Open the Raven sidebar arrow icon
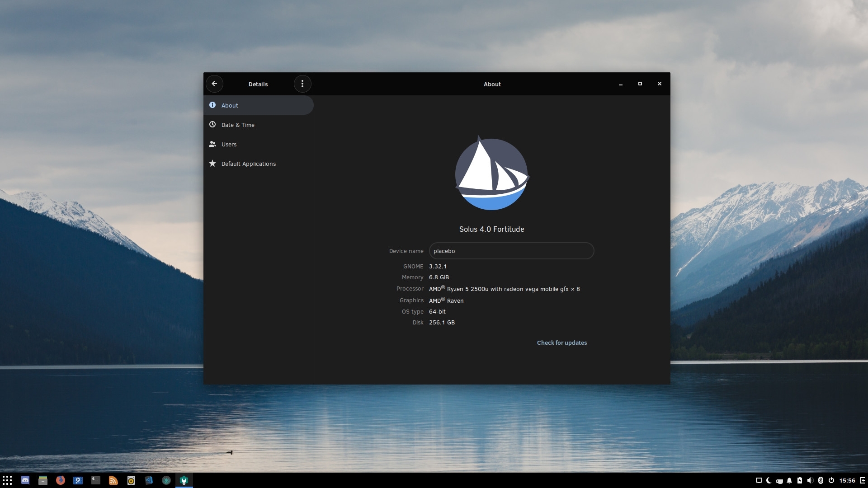Viewport: 868px width, 488px height. (863, 480)
